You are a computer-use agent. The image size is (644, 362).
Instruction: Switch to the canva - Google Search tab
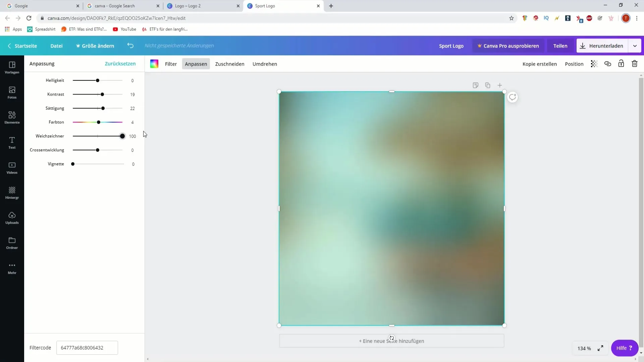[x=123, y=6]
